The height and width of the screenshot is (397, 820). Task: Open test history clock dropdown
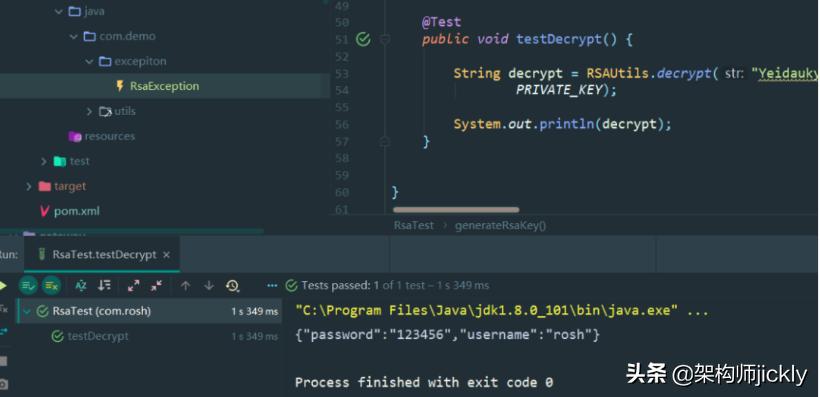(x=232, y=286)
